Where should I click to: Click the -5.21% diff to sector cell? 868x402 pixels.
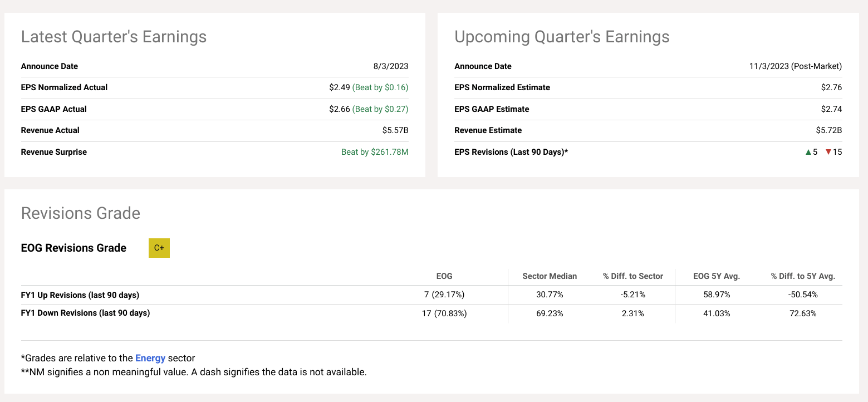tap(633, 295)
